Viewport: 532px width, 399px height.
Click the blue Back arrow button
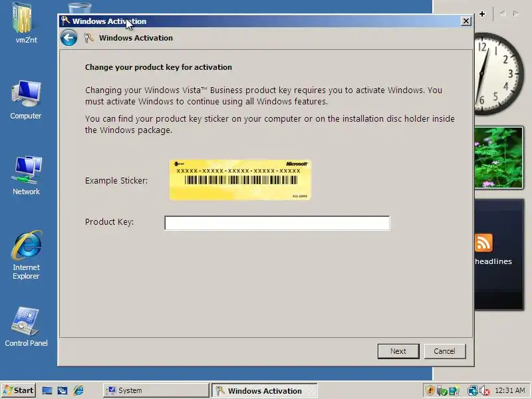tap(69, 38)
